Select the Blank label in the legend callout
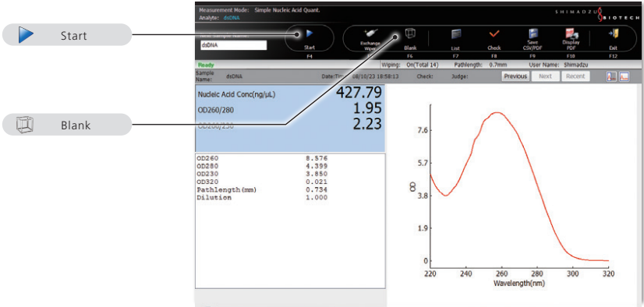The height and width of the screenshot is (307, 644). (x=76, y=125)
